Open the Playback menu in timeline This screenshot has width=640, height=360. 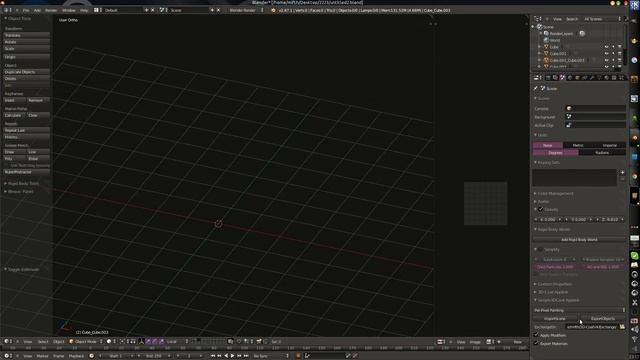tap(76, 356)
